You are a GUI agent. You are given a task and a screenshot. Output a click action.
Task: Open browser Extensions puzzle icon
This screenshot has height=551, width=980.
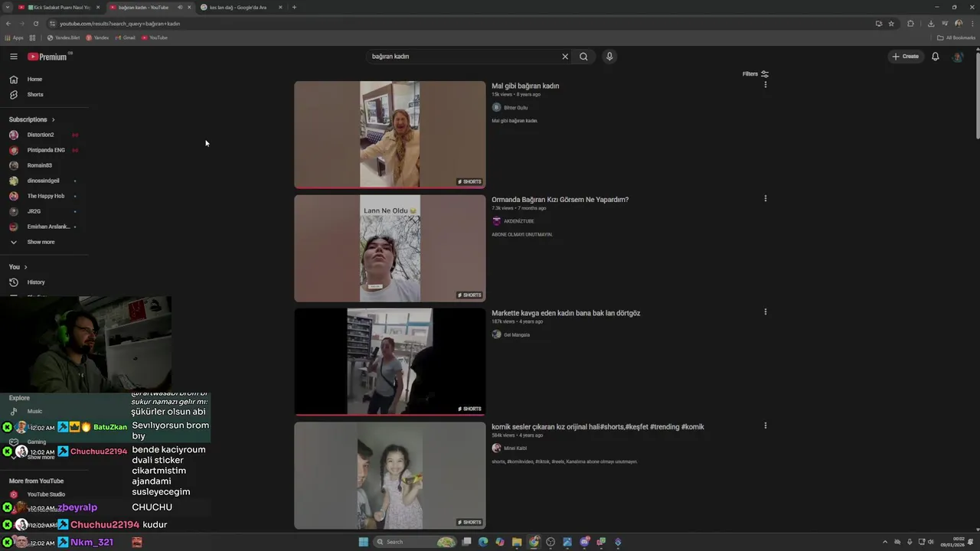pos(910,24)
